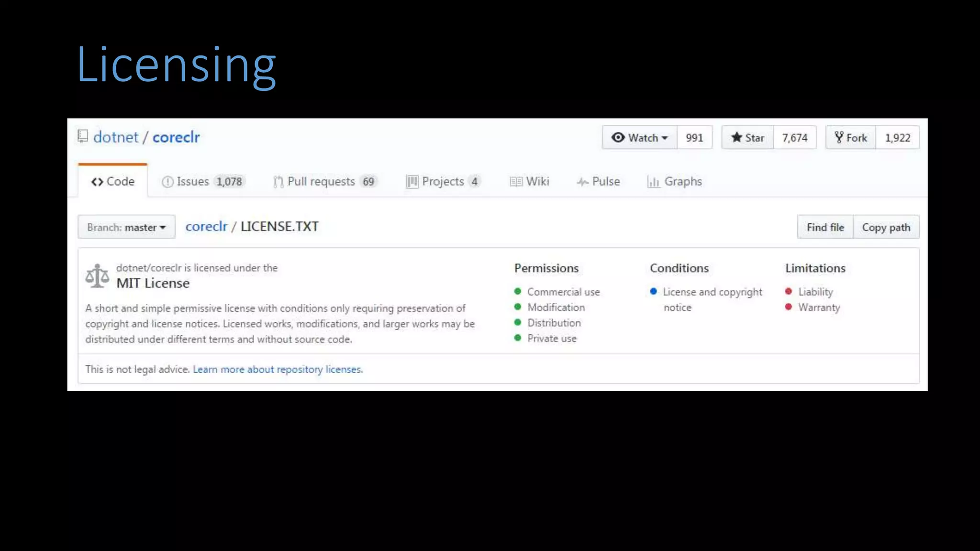Open the dotnet organization link
Image resolution: width=980 pixels, height=551 pixels.
pyautogui.click(x=116, y=137)
